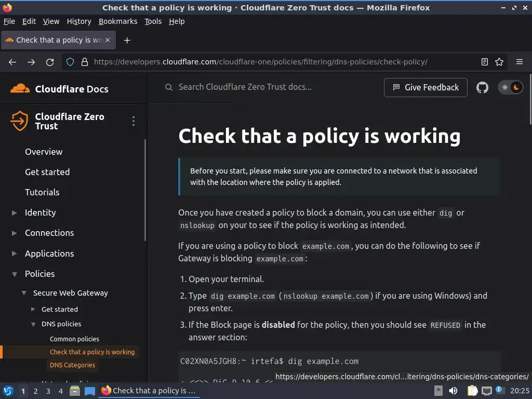Click the Give Feedback button
The height and width of the screenshot is (399, 532).
(x=425, y=87)
